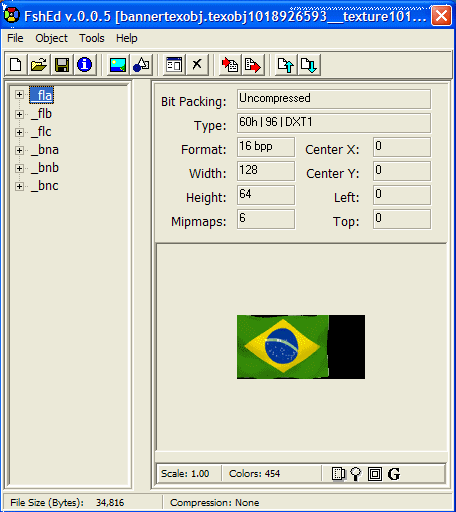Select the _bna tree item
The height and width of the screenshot is (512, 456).
45,150
